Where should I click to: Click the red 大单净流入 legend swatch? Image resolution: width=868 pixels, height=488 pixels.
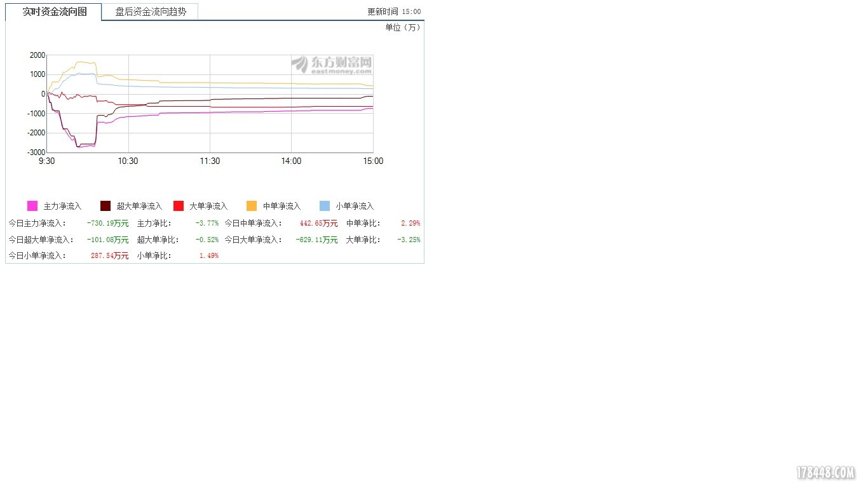click(x=179, y=206)
